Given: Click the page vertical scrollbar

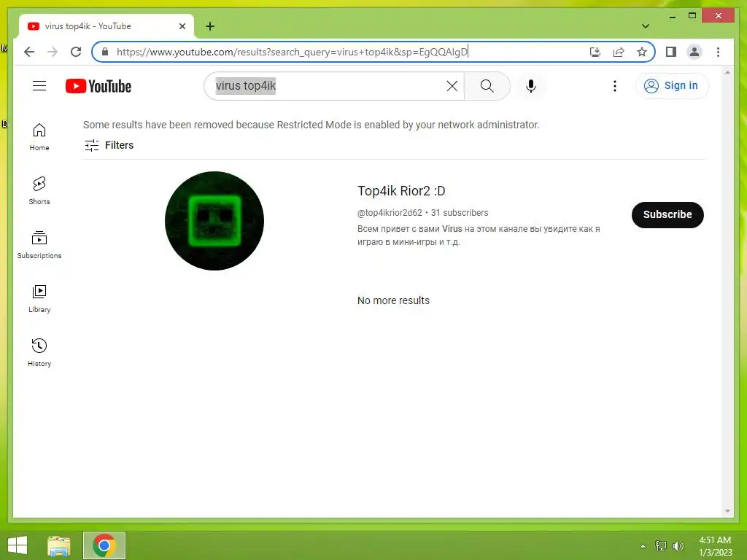Looking at the screenshot, I should 727,292.
